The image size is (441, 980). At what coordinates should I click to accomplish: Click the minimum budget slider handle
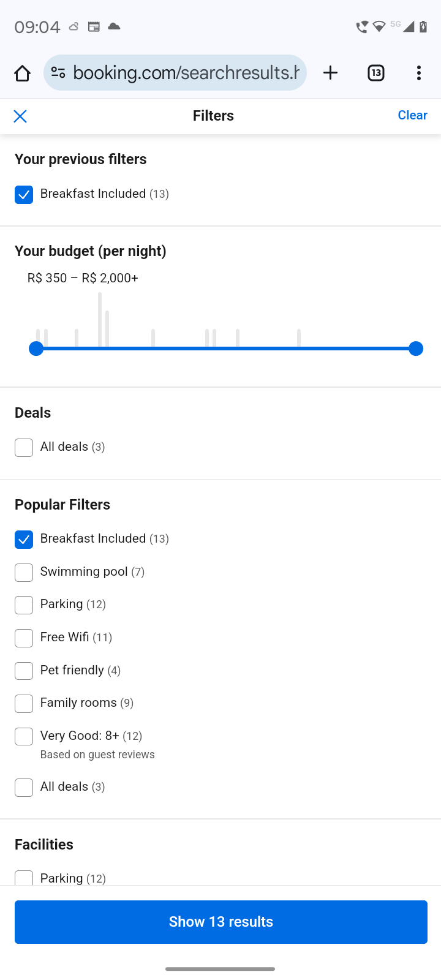pos(36,349)
